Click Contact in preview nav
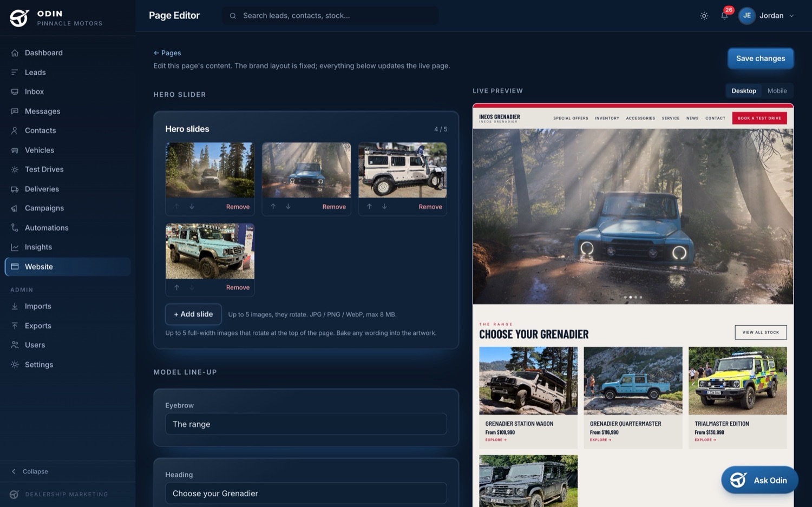 (715, 118)
